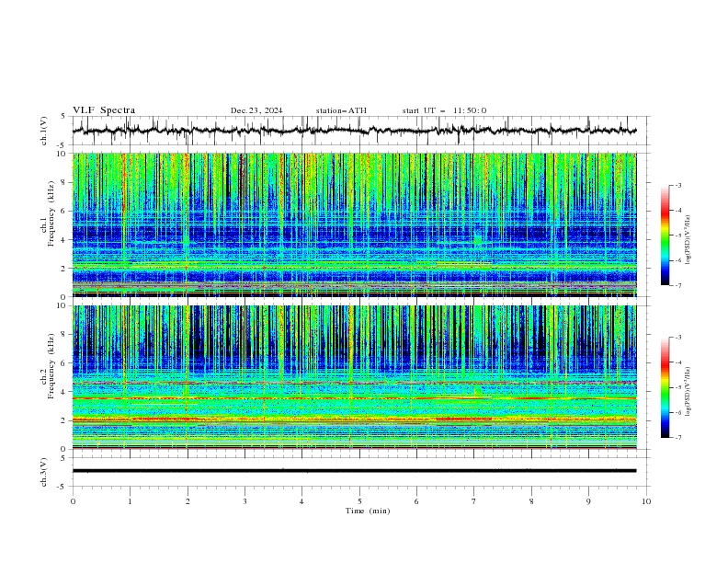Click the '0' tick on time axis

tap(73, 501)
